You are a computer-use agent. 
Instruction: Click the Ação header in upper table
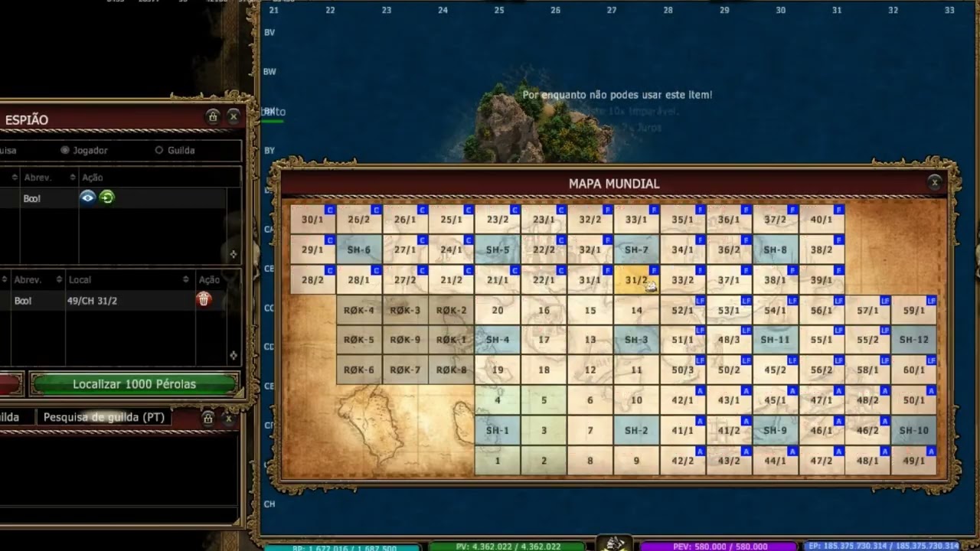[92, 177]
